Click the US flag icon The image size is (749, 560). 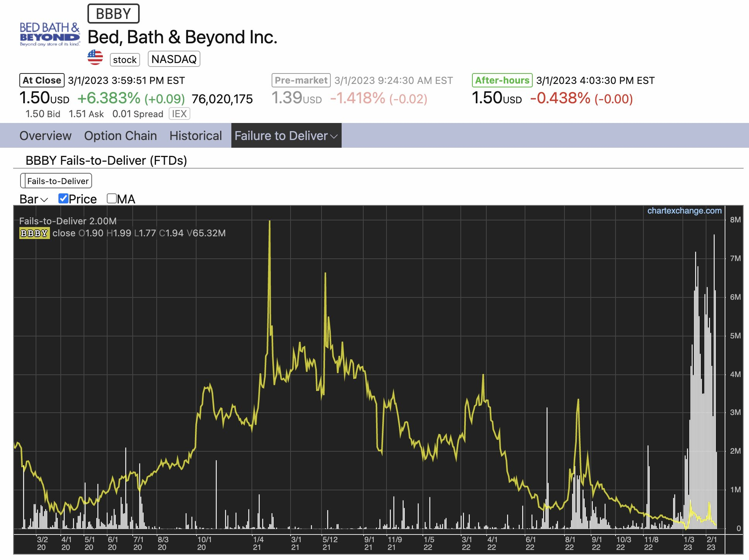[95, 58]
